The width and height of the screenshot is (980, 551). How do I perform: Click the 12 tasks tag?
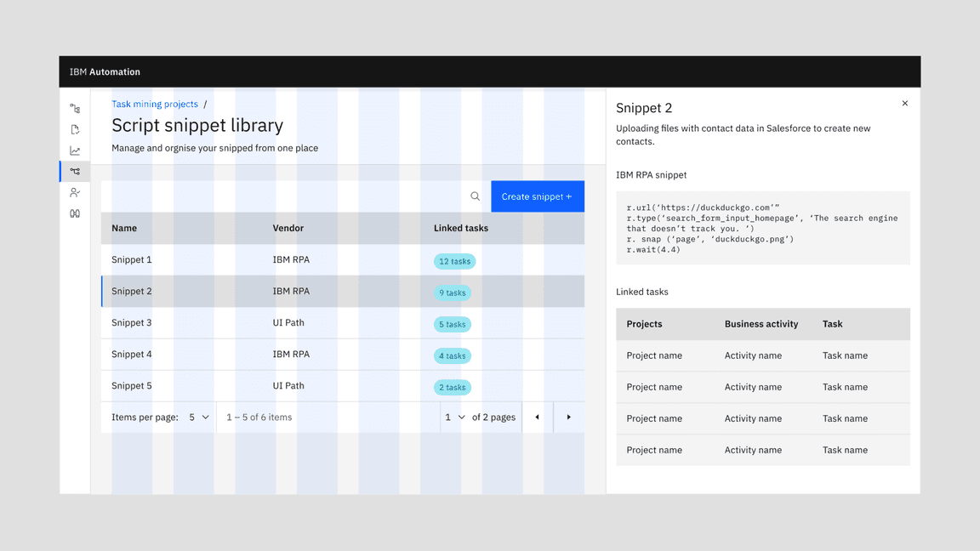(x=454, y=261)
